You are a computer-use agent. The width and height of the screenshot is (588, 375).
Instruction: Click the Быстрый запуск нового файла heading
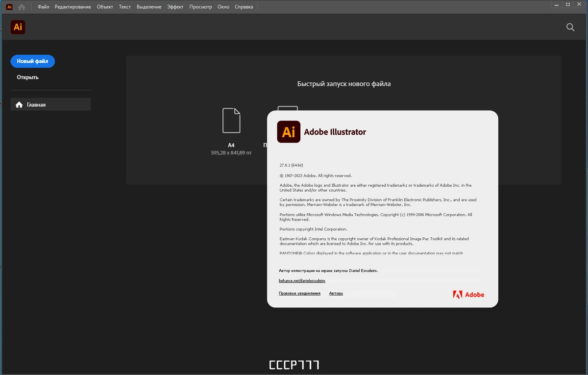(344, 84)
